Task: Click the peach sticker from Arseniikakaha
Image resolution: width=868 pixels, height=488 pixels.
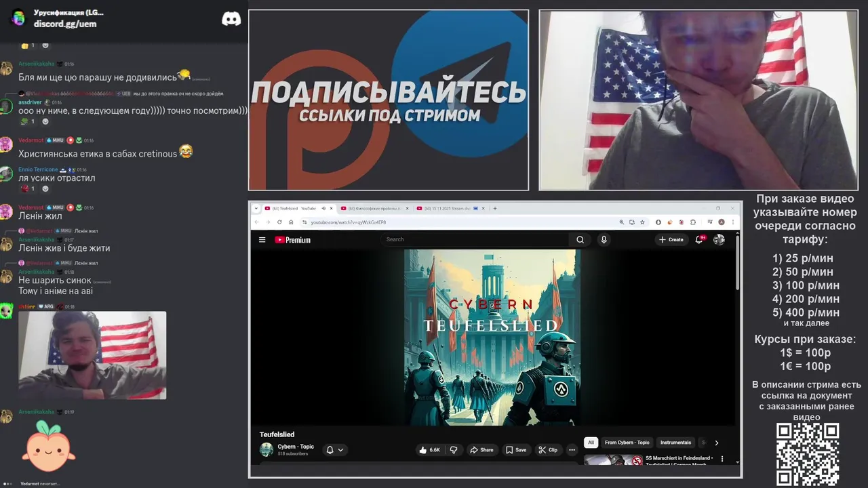Action: point(49,445)
